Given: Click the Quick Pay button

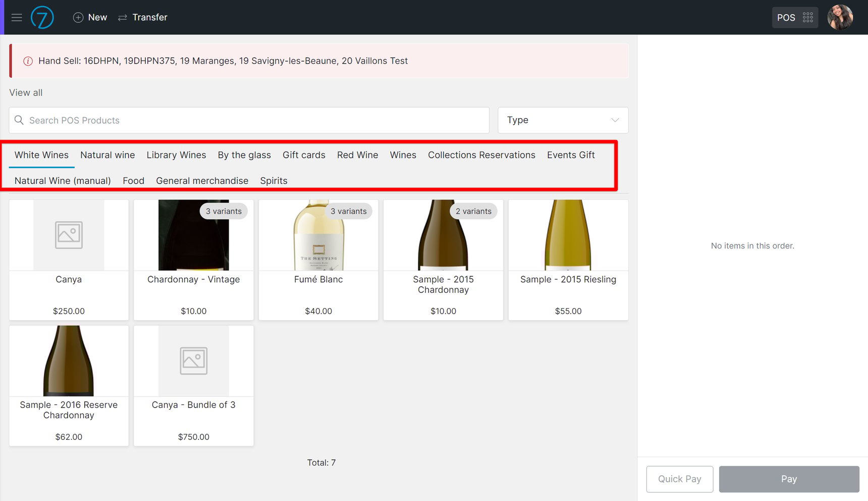Looking at the screenshot, I should (x=679, y=479).
